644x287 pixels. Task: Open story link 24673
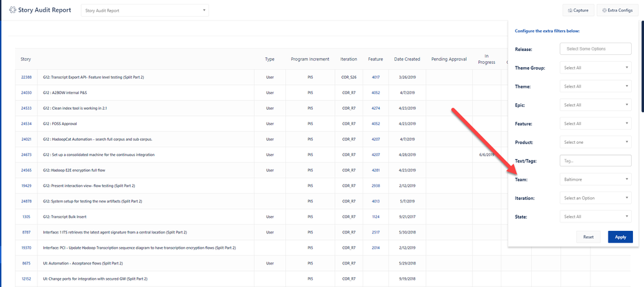(x=26, y=155)
